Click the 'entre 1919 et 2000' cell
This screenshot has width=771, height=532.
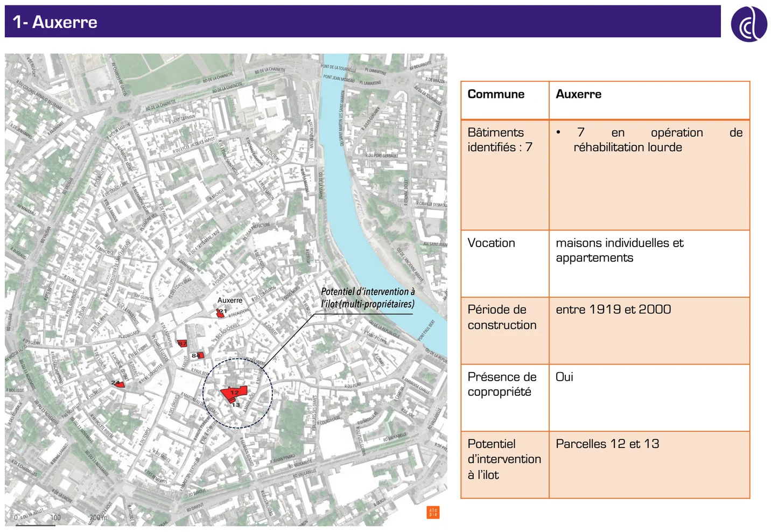pos(613,310)
